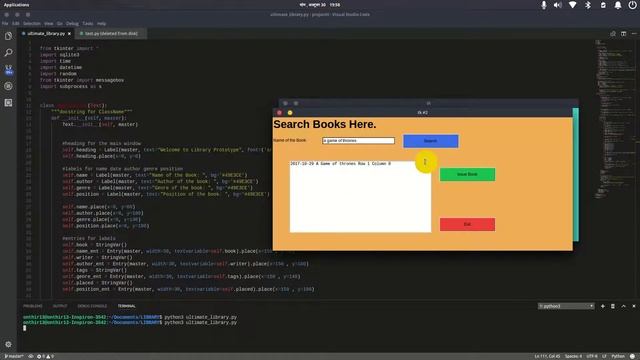This screenshot has height=360, width=640.
Task: Close the ultimate_library.py editor tab
Action: (x=69, y=33)
